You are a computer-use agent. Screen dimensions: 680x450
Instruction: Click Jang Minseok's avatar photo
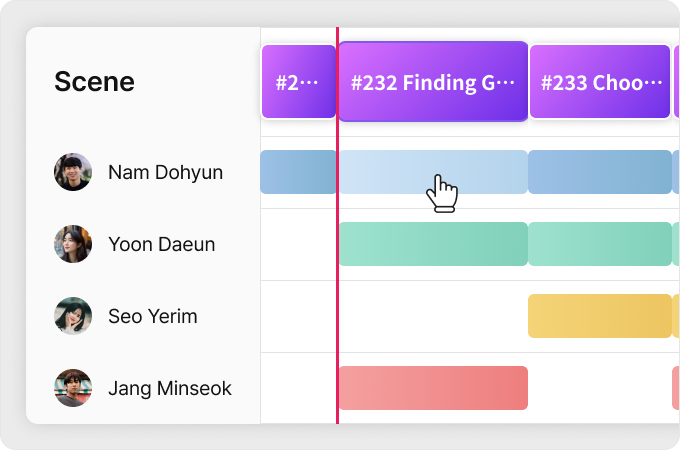[x=73, y=388]
